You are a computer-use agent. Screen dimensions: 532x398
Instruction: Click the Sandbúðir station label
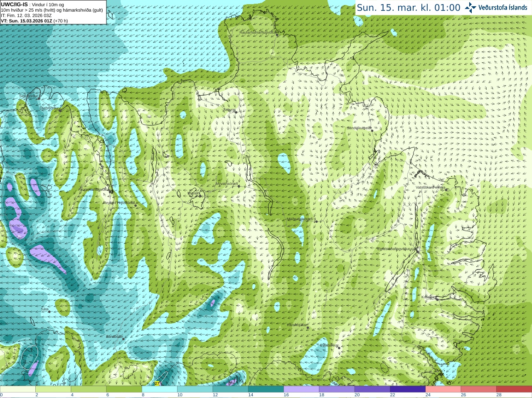114,337
